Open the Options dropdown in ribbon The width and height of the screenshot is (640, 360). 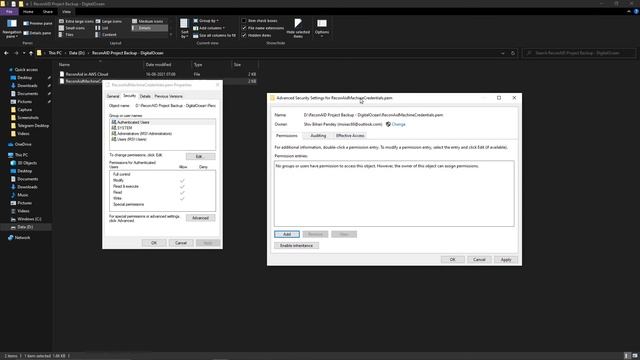pos(322,28)
